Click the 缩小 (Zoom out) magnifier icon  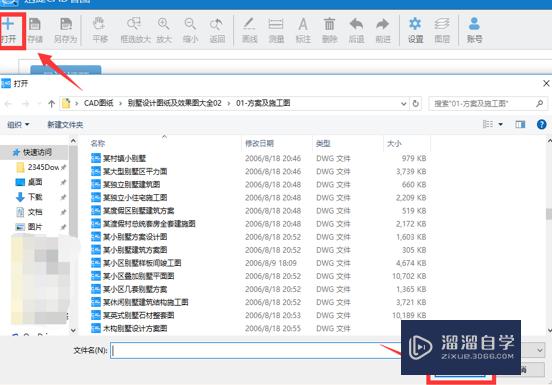tap(190, 30)
